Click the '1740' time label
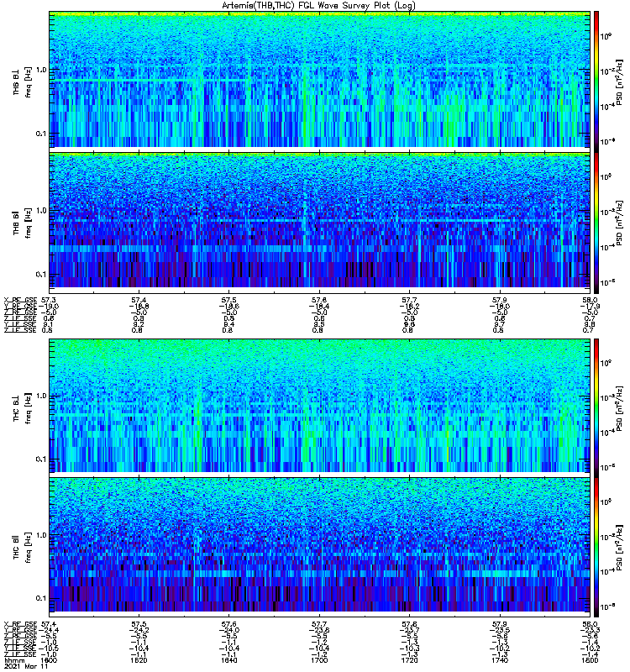 tap(500, 660)
